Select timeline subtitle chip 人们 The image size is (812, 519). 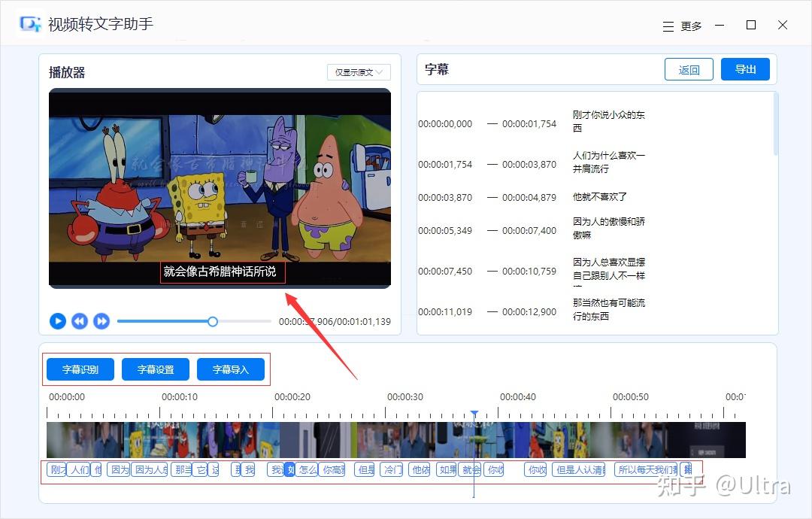79,470
